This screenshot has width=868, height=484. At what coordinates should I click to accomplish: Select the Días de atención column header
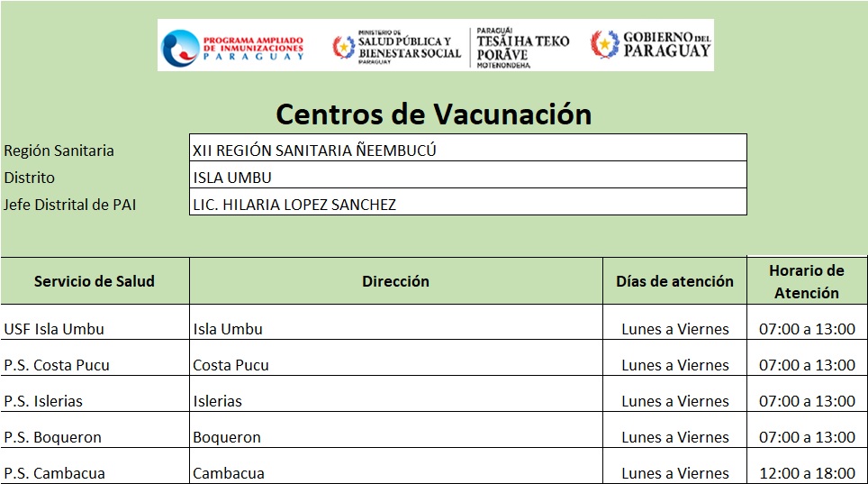click(x=674, y=281)
